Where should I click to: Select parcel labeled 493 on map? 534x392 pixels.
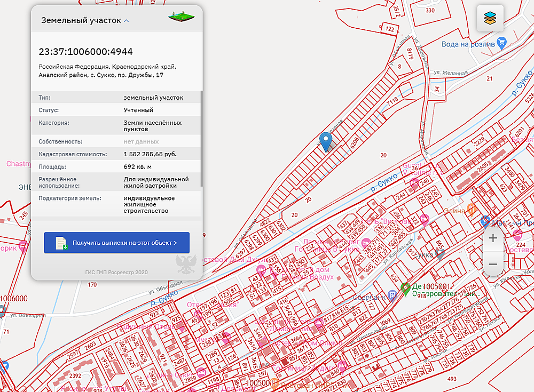452,379
